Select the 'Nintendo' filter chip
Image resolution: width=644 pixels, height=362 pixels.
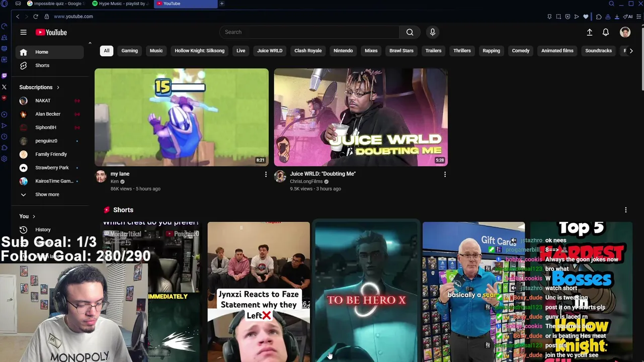[343, 51]
